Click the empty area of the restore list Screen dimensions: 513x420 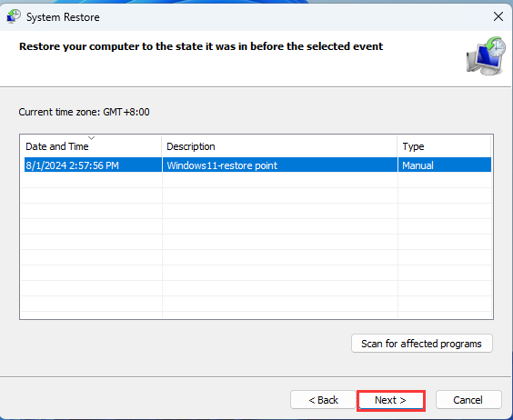click(256, 245)
